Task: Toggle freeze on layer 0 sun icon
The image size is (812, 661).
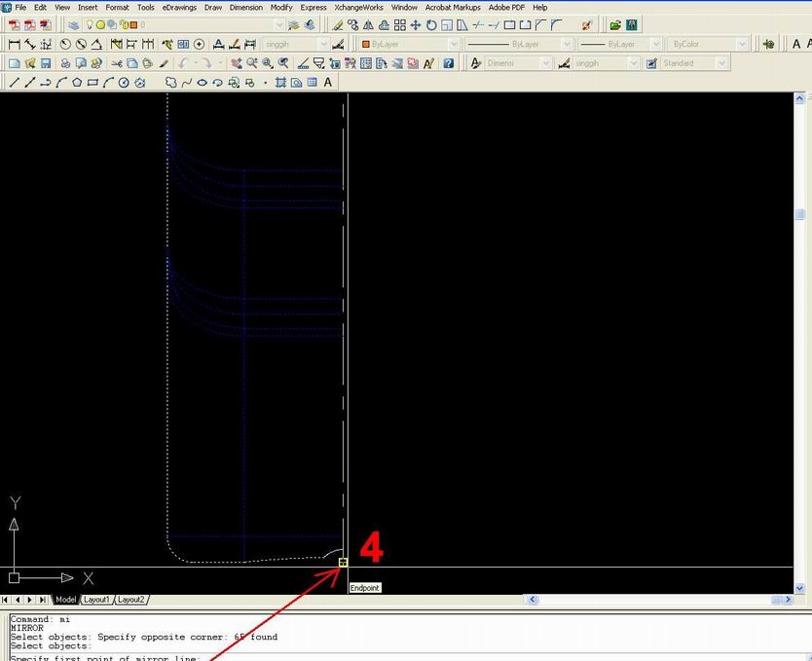Action: (101, 26)
